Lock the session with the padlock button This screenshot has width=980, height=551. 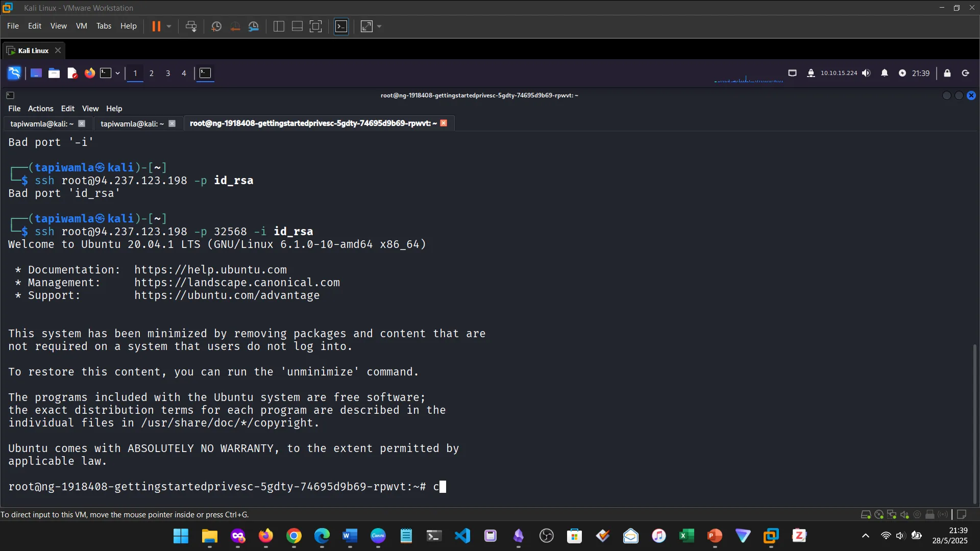coord(947,73)
